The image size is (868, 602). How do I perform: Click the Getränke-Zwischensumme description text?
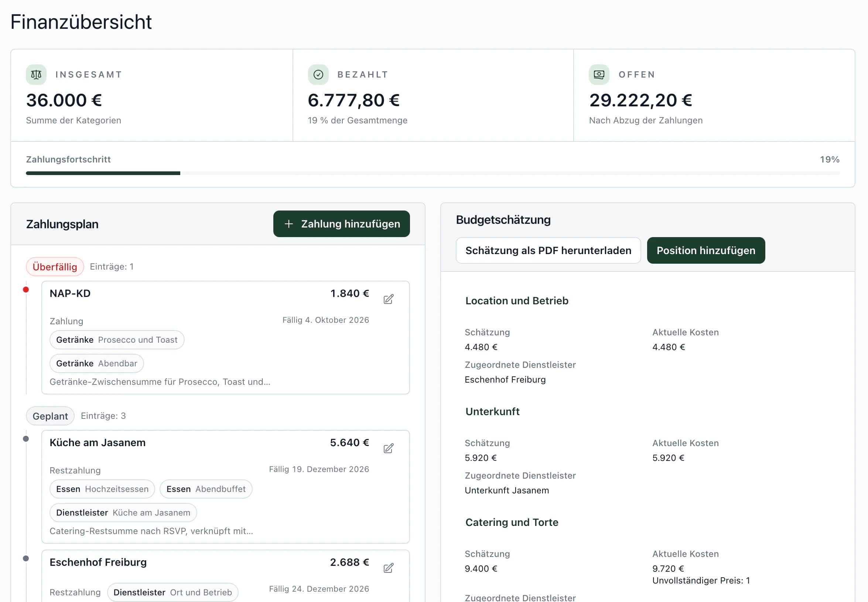(x=160, y=382)
